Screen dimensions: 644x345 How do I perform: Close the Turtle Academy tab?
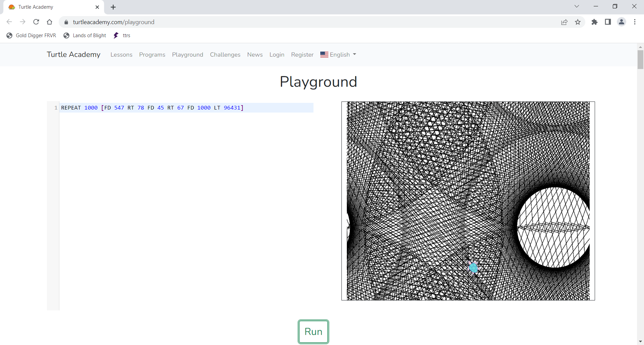click(97, 7)
